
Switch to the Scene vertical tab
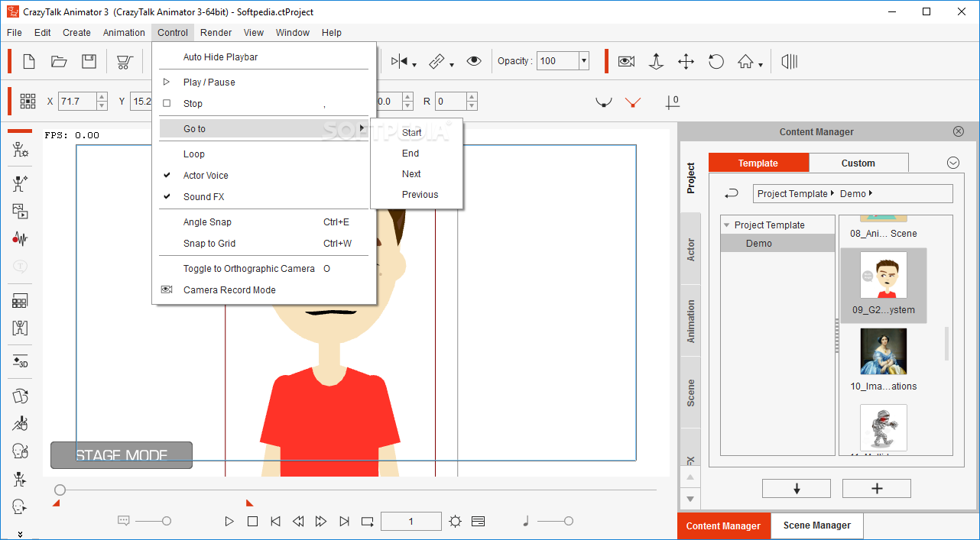coord(691,393)
